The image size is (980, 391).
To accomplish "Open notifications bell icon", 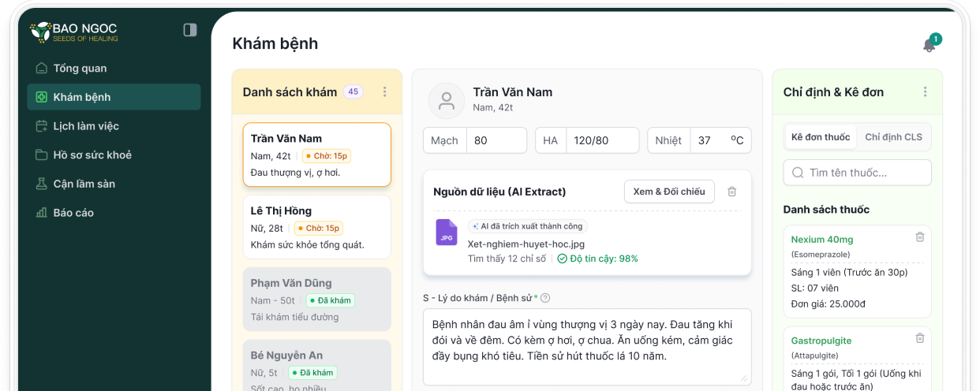I will (x=930, y=46).
